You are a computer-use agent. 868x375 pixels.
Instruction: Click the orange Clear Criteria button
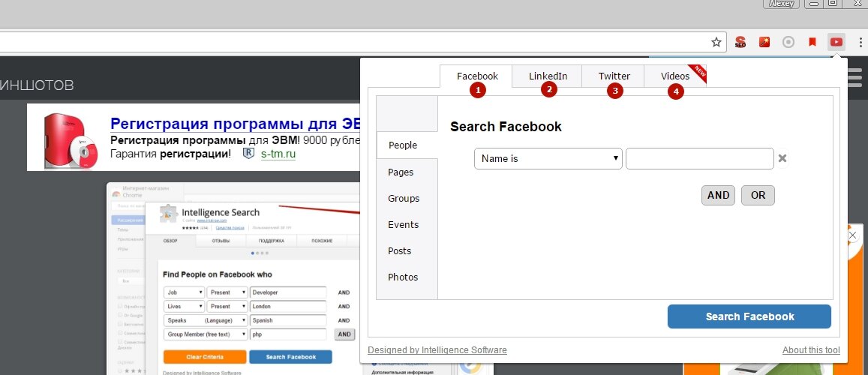(x=205, y=357)
